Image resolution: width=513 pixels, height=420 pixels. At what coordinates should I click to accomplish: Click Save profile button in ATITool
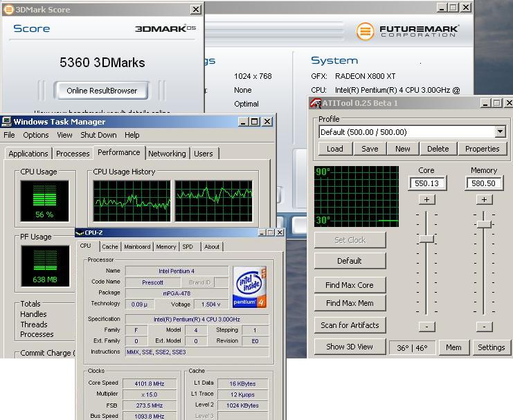tap(370, 149)
